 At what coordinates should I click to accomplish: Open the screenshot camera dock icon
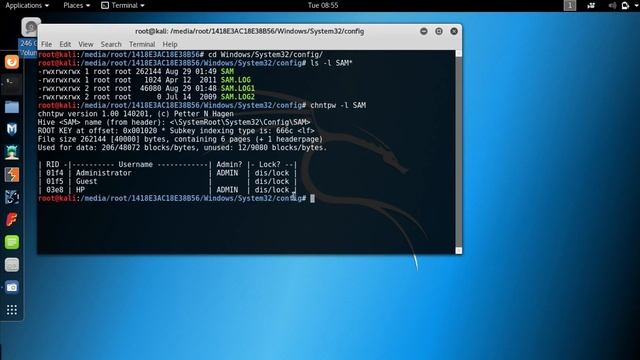[x=12, y=287]
